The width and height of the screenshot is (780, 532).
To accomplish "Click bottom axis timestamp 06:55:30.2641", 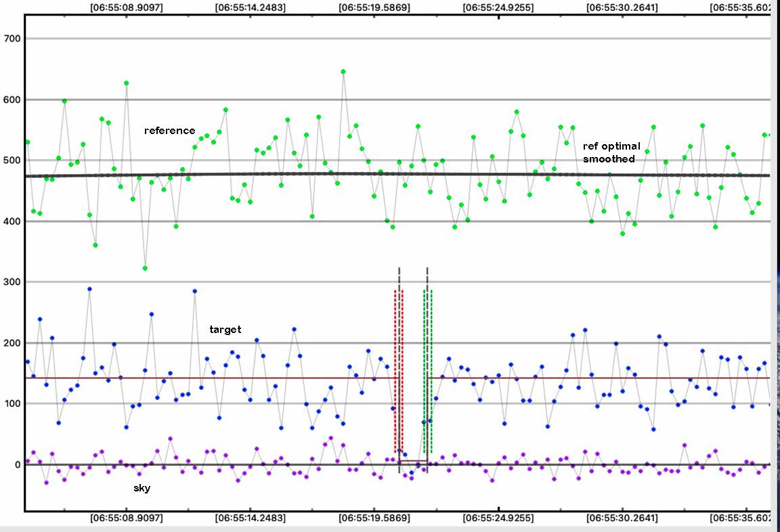I will pos(622,518).
